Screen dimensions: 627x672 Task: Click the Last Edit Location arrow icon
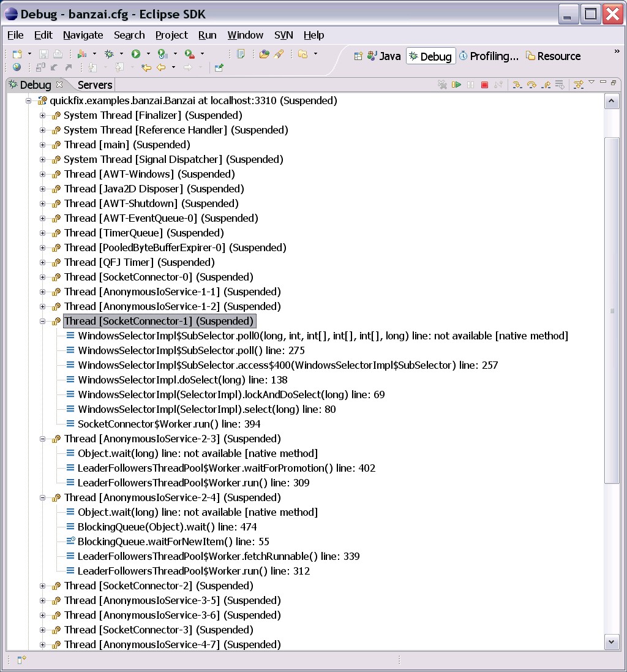(x=146, y=67)
